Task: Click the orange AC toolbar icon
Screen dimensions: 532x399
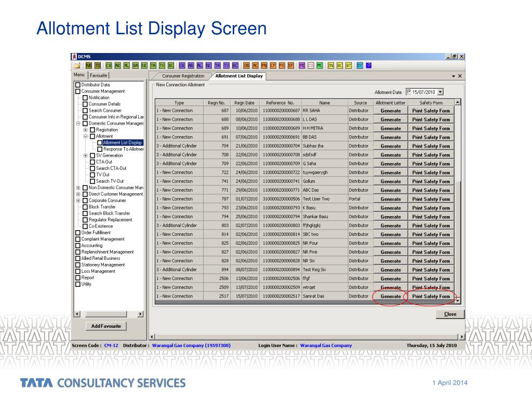Action: coord(256,65)
